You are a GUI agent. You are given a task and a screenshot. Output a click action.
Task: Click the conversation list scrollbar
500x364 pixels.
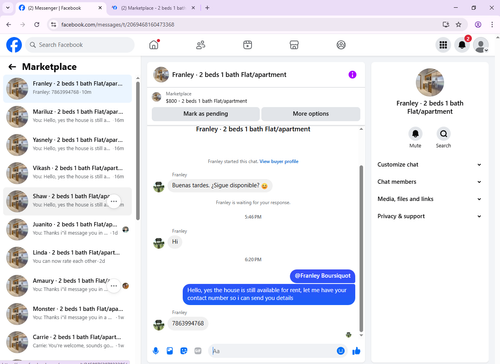click(x=138, y=150)
